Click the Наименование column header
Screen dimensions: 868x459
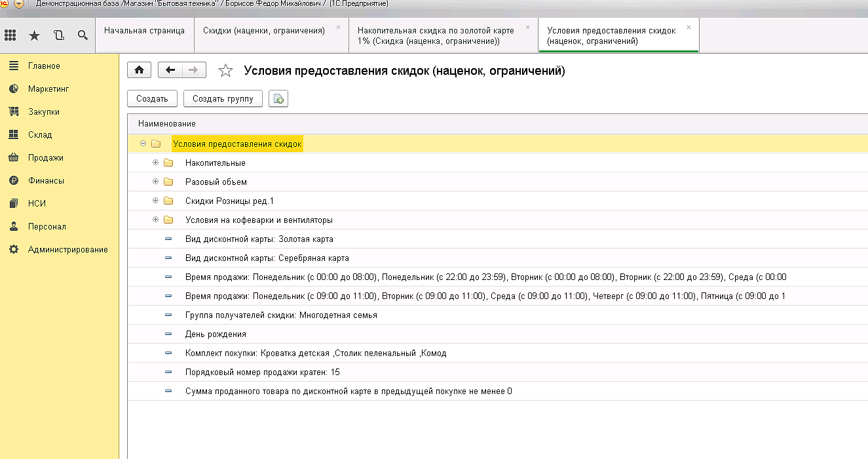click(167, 124)
